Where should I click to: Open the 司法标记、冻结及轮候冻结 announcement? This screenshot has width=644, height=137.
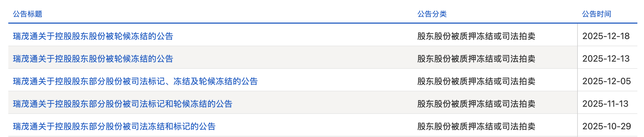click(135, 81)
